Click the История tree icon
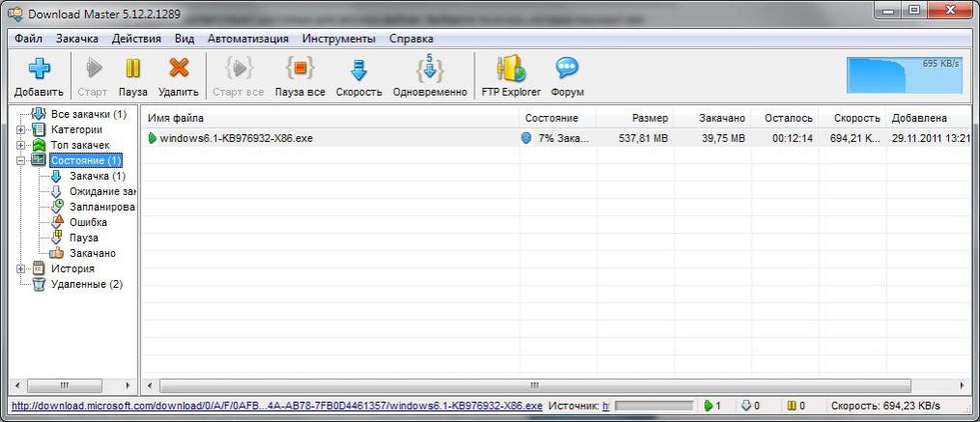The height and width of the screenshot is (422, 980). pyautogui.click(x=39, y=268)
